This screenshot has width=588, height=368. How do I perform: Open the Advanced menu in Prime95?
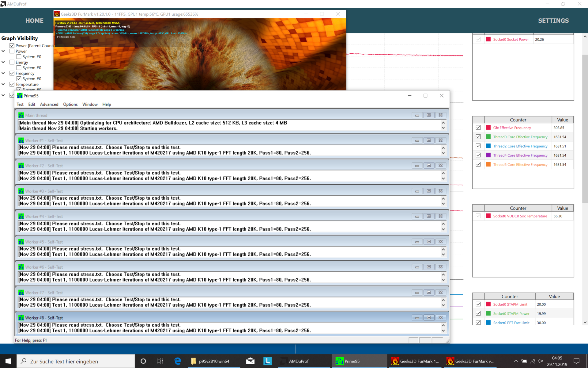pos(49,104)
